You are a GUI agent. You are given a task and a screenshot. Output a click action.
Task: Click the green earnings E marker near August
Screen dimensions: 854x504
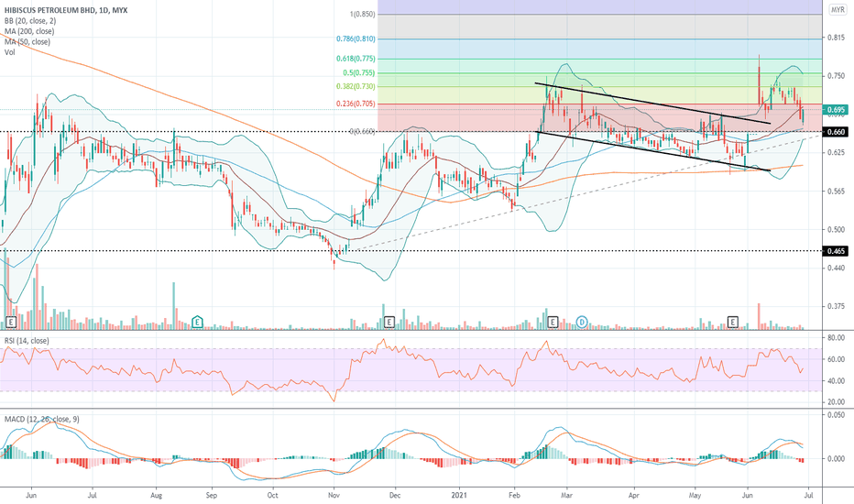tap(197, 322)
